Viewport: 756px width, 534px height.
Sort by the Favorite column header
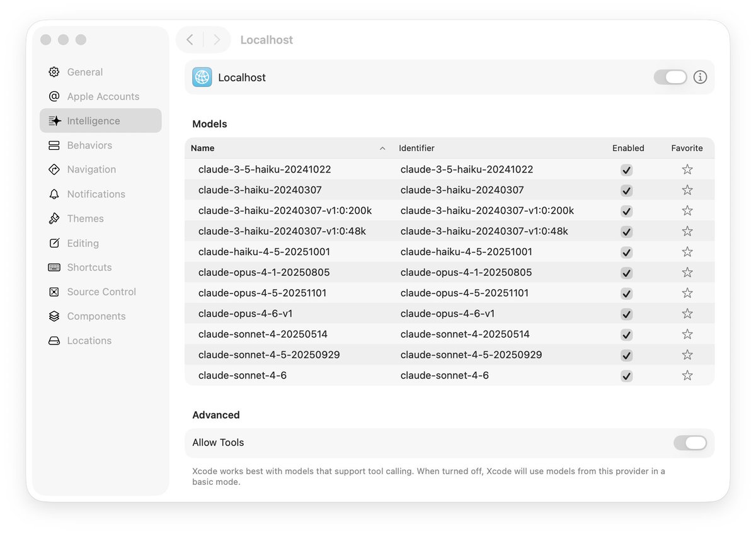pyautogui.click(x=687, y=148)
